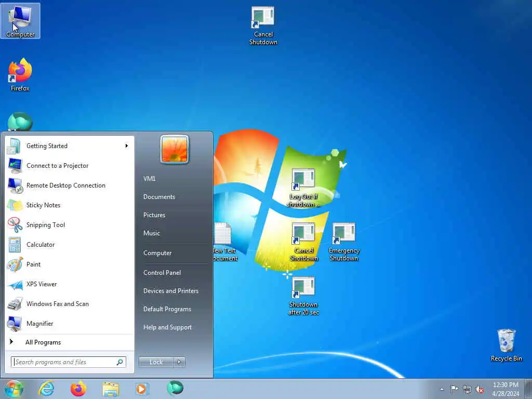Open the Computer desktop icon
Screen dimensions: 532x399
click(x=20, y=21)
